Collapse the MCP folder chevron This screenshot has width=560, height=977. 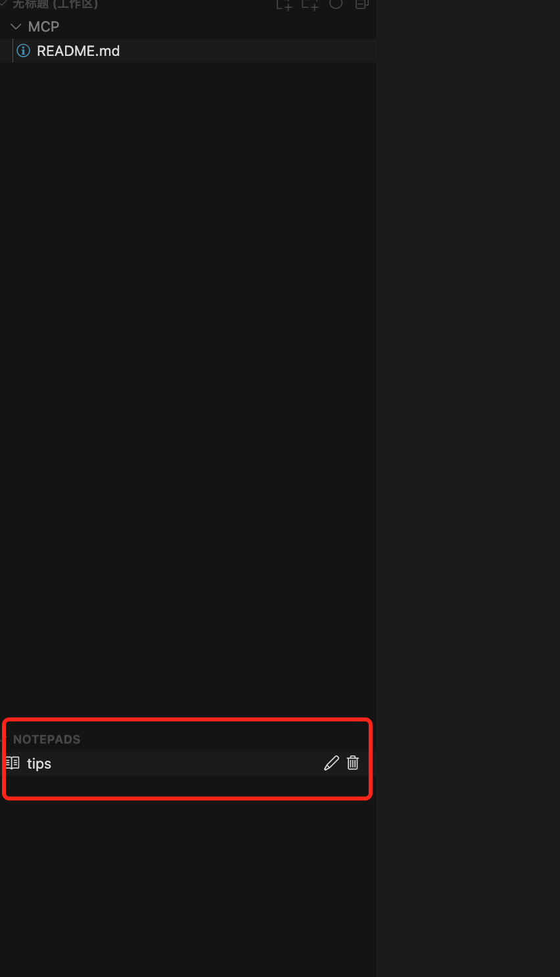(x=16, y=27)
